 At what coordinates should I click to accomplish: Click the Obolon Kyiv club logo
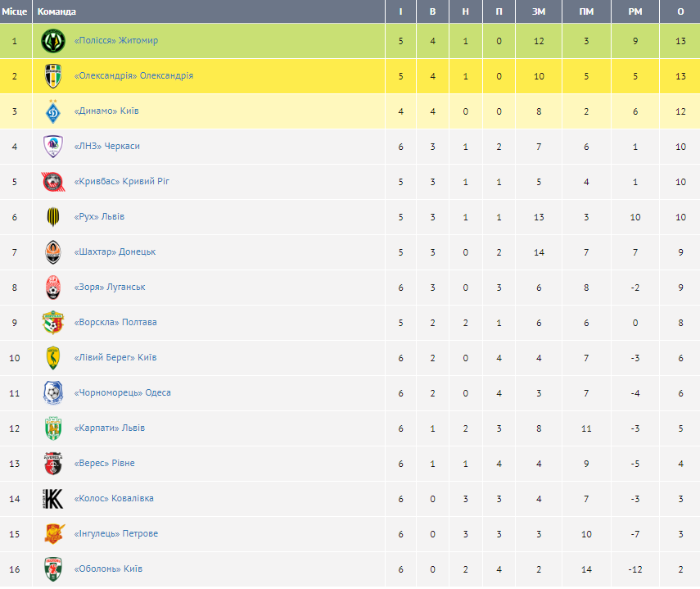coord(53,569)
